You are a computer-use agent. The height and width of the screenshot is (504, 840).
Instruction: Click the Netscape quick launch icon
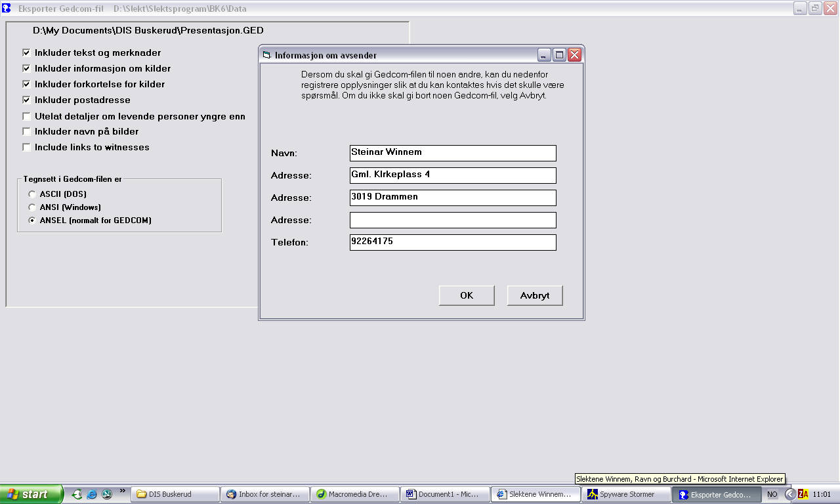click(x=107, y=494)
